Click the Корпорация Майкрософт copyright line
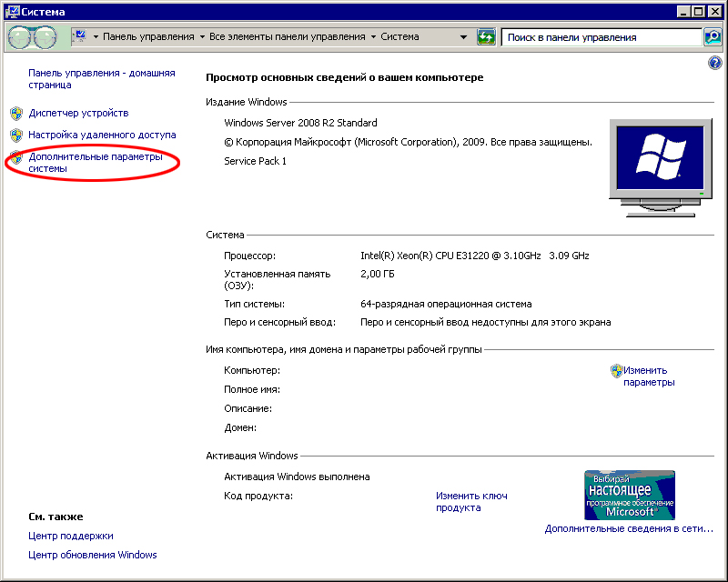 408,142
